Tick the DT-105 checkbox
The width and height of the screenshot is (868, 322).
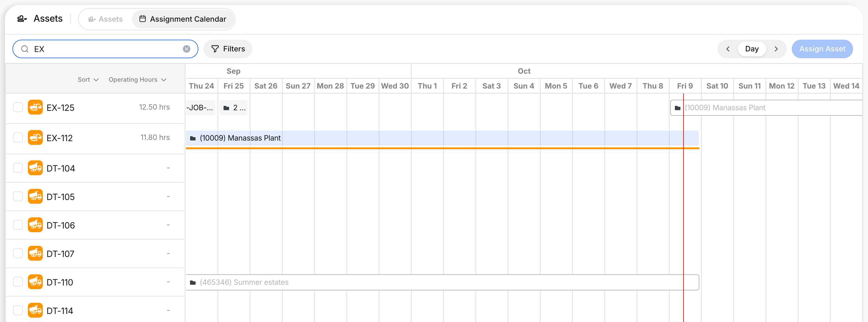(x=18, y=197)
